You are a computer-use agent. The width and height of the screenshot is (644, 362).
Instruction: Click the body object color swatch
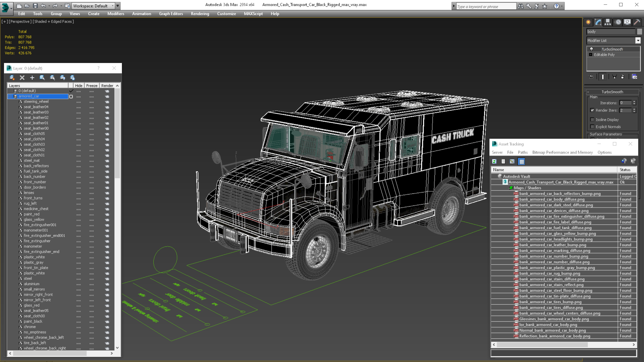[x=640, y=32]
